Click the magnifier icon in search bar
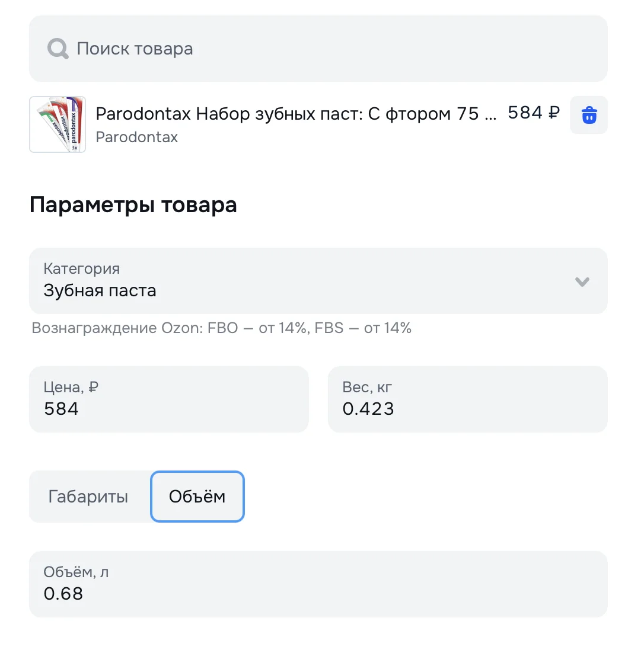Viewport: 644px width, 653px height. coord(58,49)
